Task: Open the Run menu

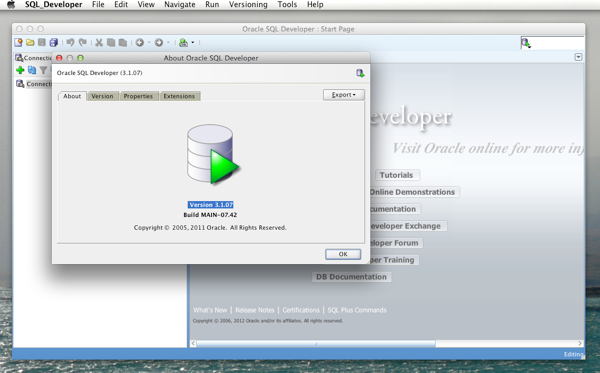Action: (x=212, y=5)
